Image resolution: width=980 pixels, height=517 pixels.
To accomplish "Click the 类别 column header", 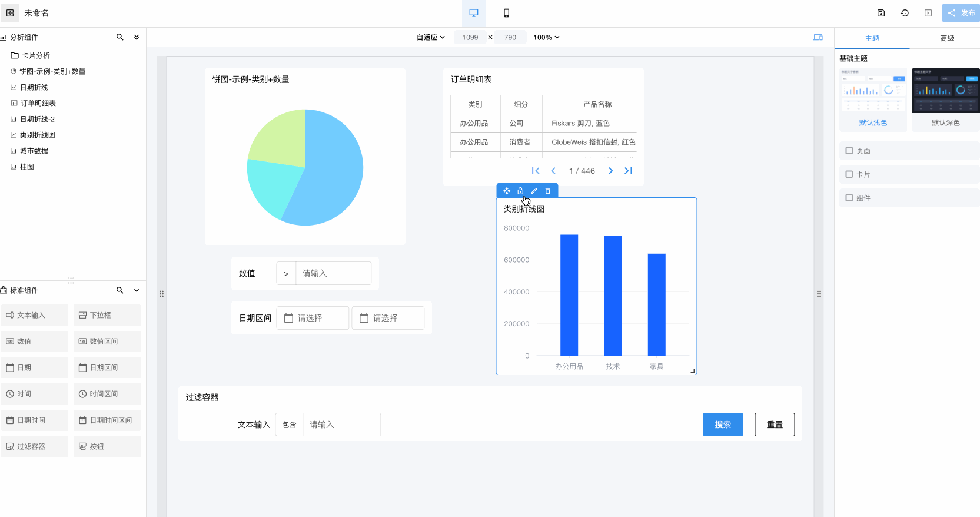I will tap(475, 104).
